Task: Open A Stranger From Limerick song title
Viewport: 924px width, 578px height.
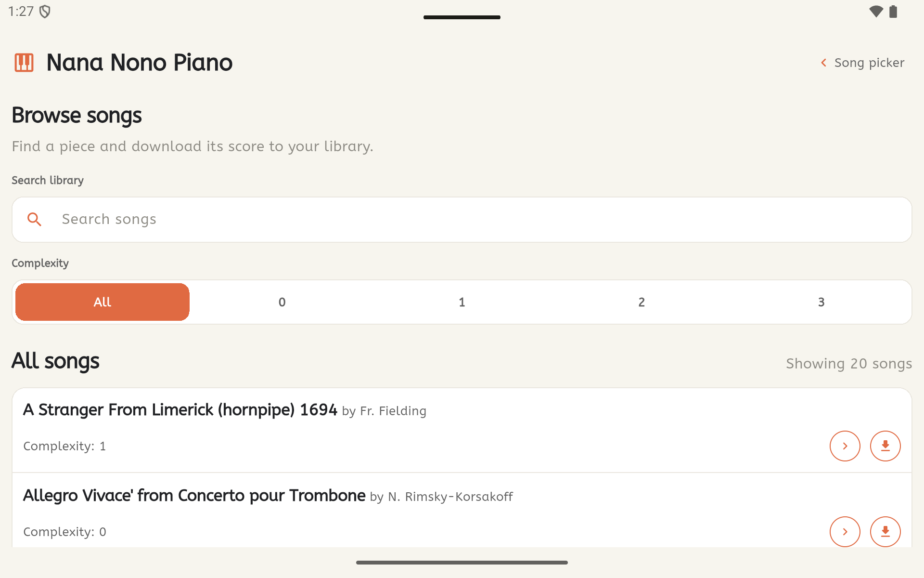Action: click(x=180, y=410)
